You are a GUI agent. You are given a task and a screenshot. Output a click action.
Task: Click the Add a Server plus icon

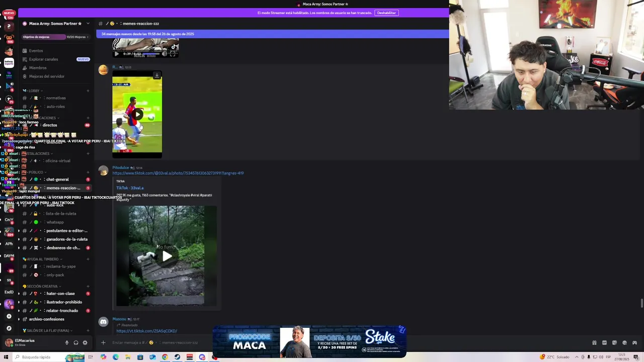coord(9,316)
